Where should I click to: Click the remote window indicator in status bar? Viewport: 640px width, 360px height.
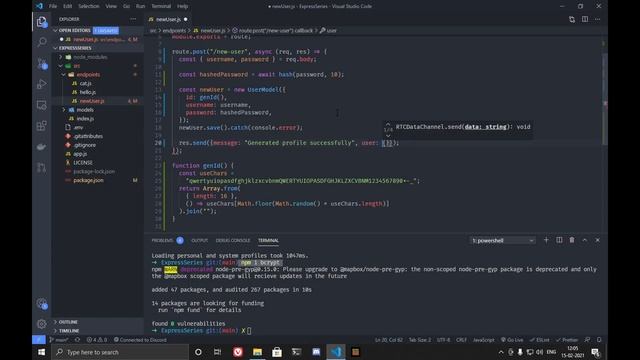39,340
